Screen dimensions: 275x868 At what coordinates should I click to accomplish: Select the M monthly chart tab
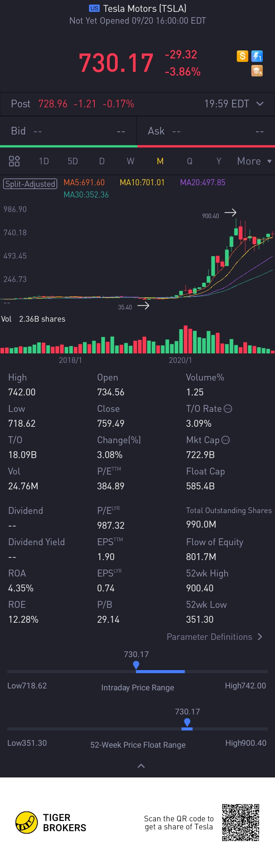point(160,161)
